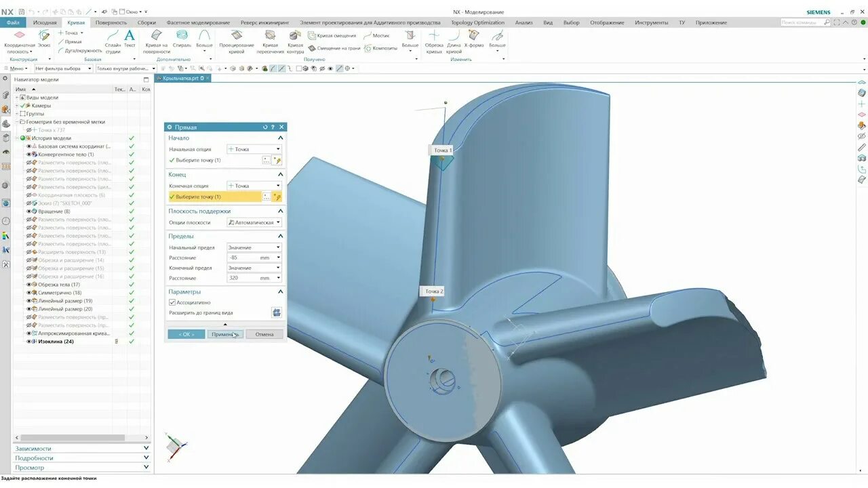Open the Эскиз sketch tool
This screenshot has height=488, width=868.
pos(44,39)
